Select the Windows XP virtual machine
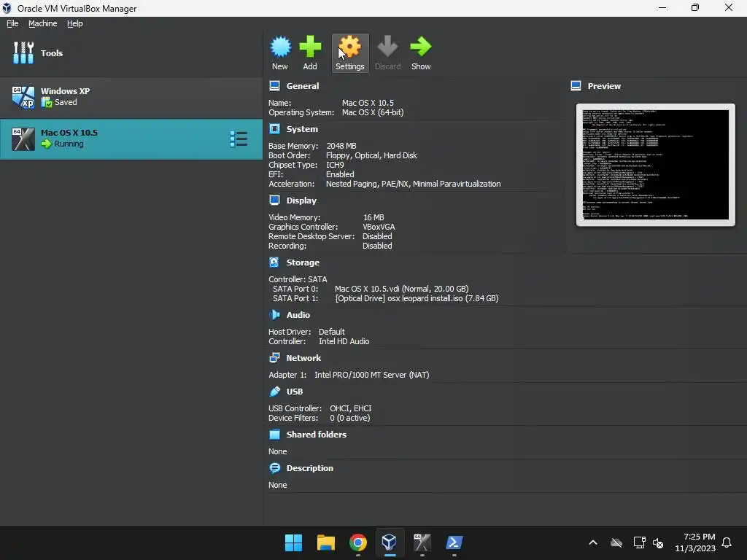Image resolution: width=747 pixels, height=560 pixels. (131, 98)
